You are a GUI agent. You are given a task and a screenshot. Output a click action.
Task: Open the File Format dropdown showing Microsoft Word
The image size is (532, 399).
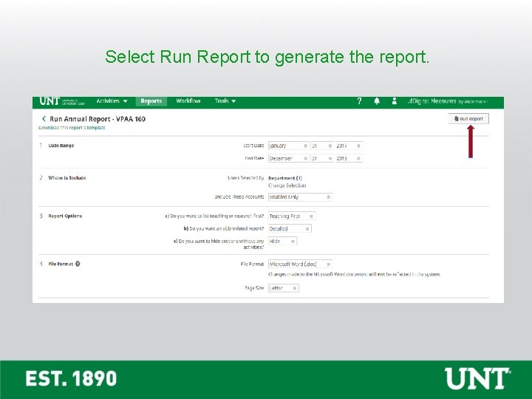[300, 264]
